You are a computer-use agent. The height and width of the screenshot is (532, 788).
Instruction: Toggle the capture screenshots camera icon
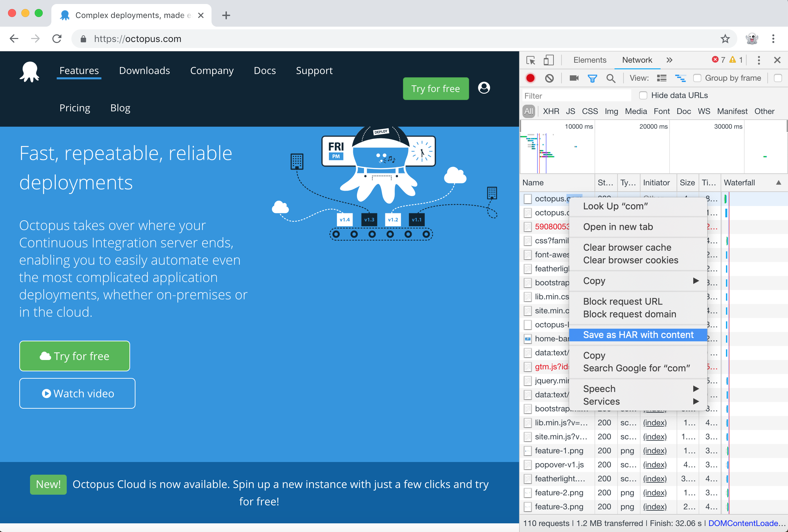pos(574,78)
